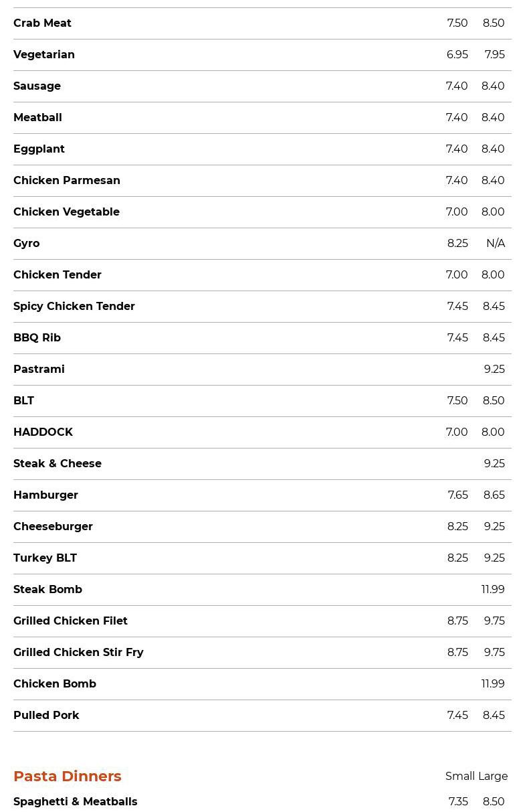
Task: Select the Cheeseburger item name
Action: [x=53, y=527]
